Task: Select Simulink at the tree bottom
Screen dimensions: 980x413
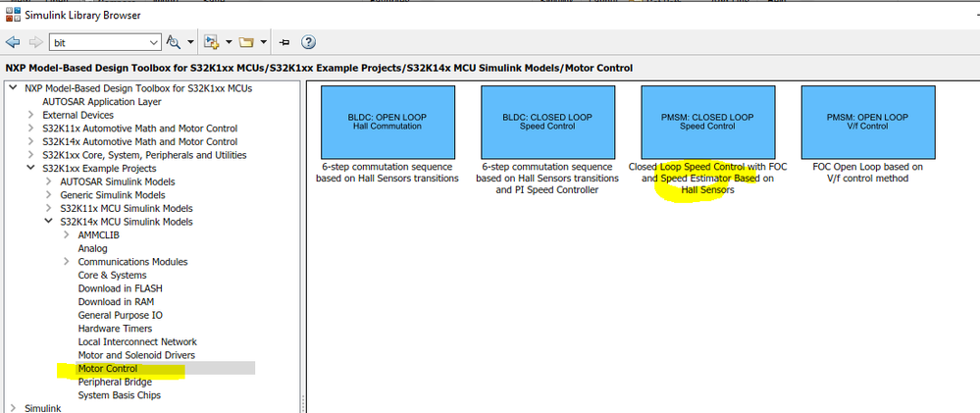Action: click(x=42, y=408)
